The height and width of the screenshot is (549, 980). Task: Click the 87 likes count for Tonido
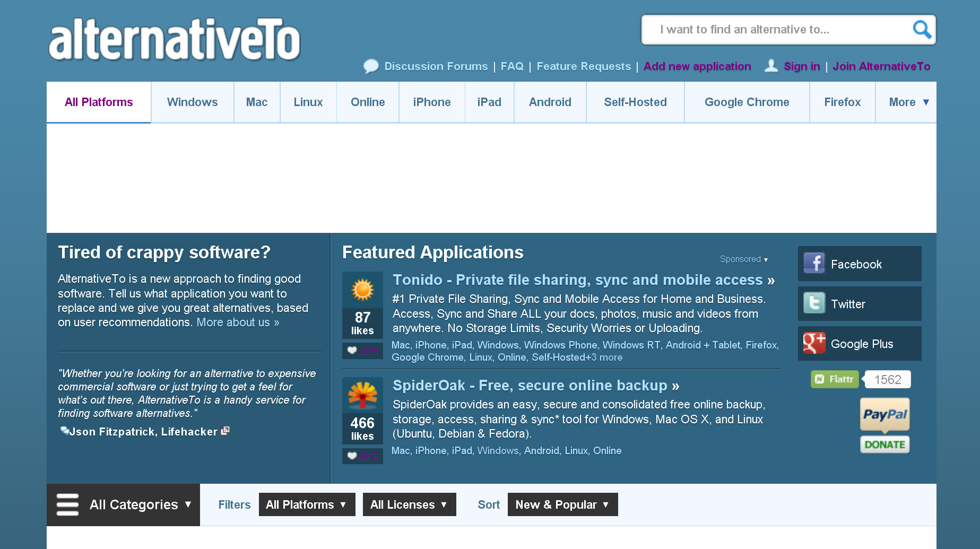pyautogui.click(x=362, y=323)
